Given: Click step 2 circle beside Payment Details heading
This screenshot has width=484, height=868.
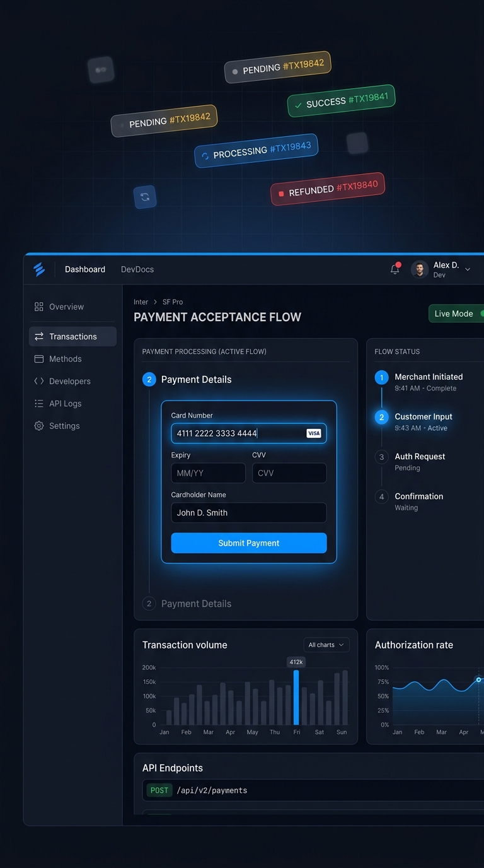Looking at the screenshot, I should click(x=149, y=379).
